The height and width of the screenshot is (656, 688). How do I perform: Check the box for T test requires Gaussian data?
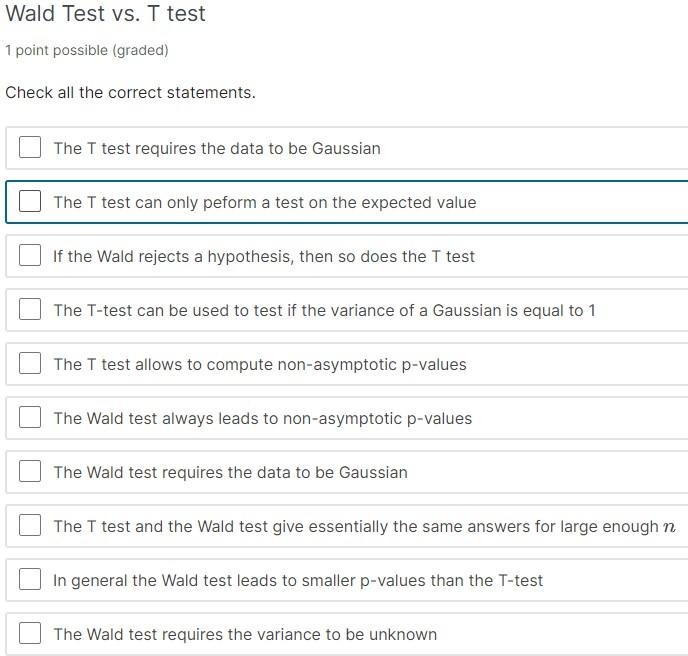point(30,148)
